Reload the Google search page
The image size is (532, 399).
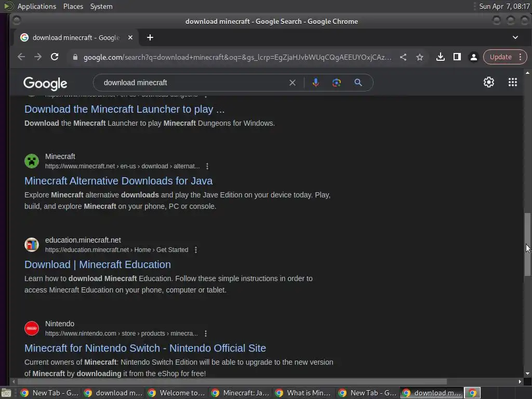pyautogui.click(x=55, y=57)
